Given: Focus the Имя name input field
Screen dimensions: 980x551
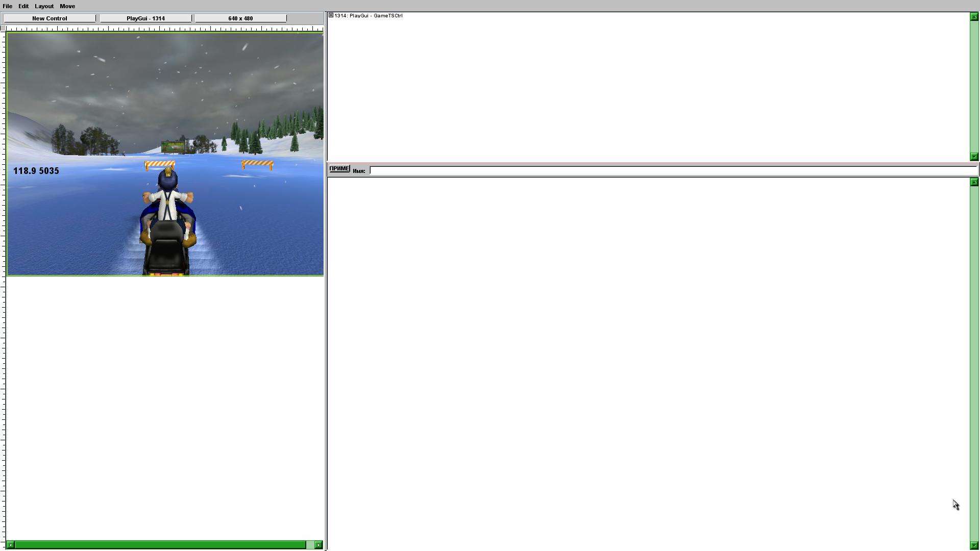Looking at the screenshot, I should pyautogui.click(x=673, y=170).
